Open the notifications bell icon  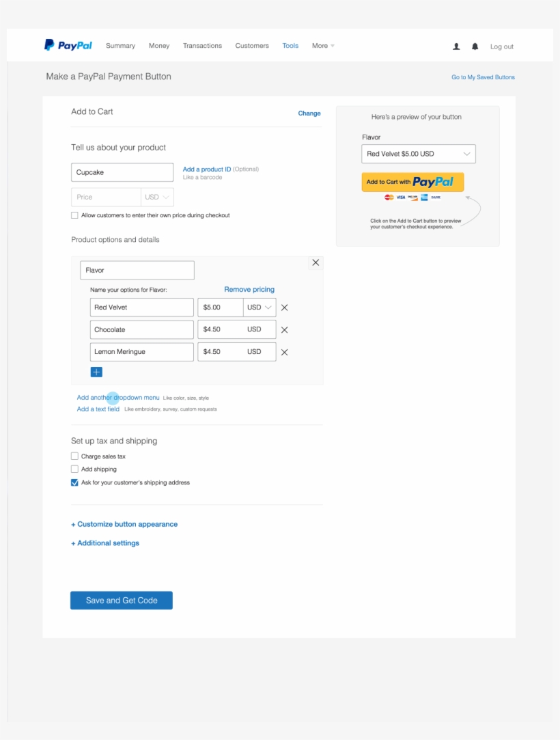tap(475, 46)
